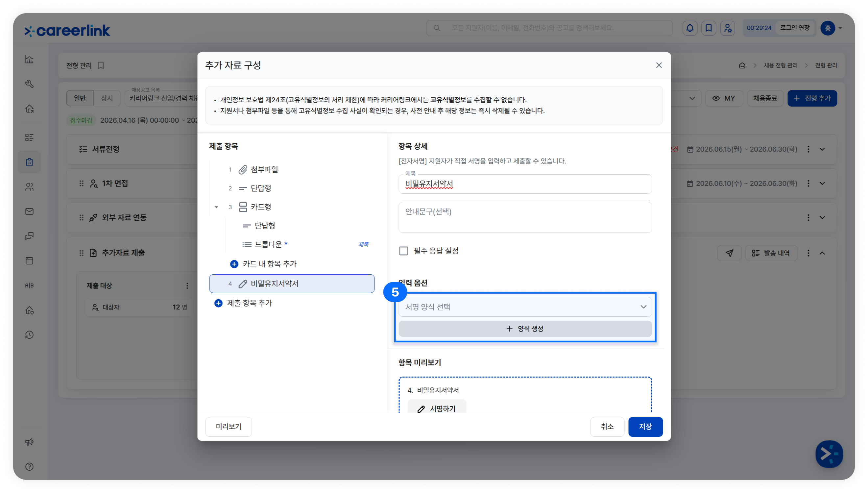
Task: Open the checklist list sidebar icon
Action: click(x=30, y=137)
